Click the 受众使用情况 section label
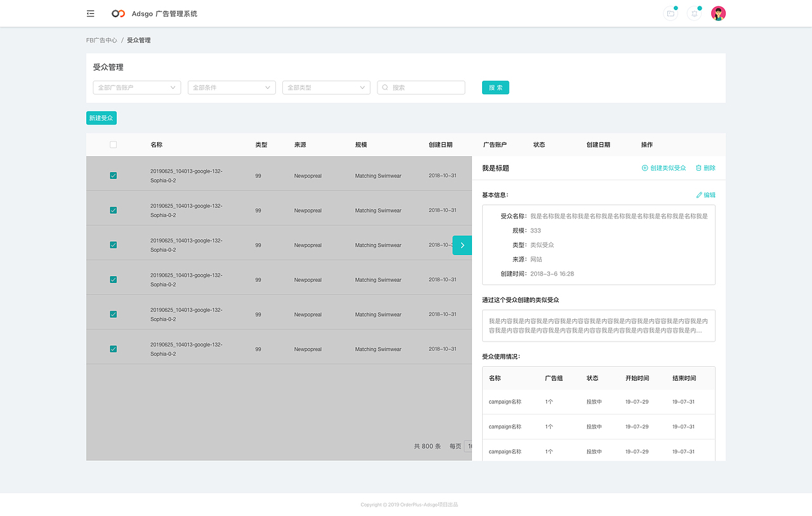812x516 pixels. click(501, 357)
